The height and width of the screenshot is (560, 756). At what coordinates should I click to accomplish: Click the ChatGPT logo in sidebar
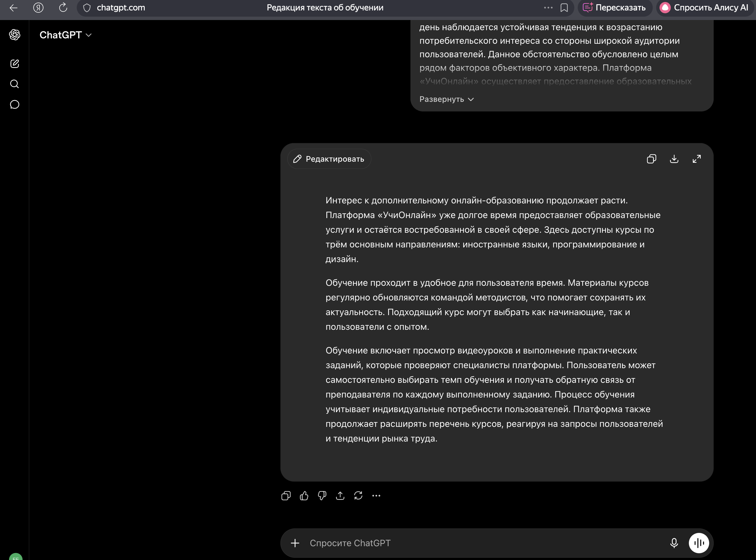click(x=15, y=35)
